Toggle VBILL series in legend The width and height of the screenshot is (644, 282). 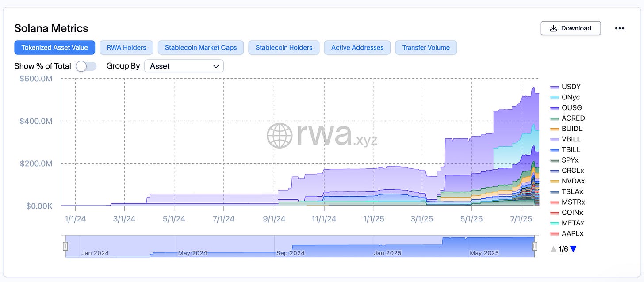(x=566, y=139)
